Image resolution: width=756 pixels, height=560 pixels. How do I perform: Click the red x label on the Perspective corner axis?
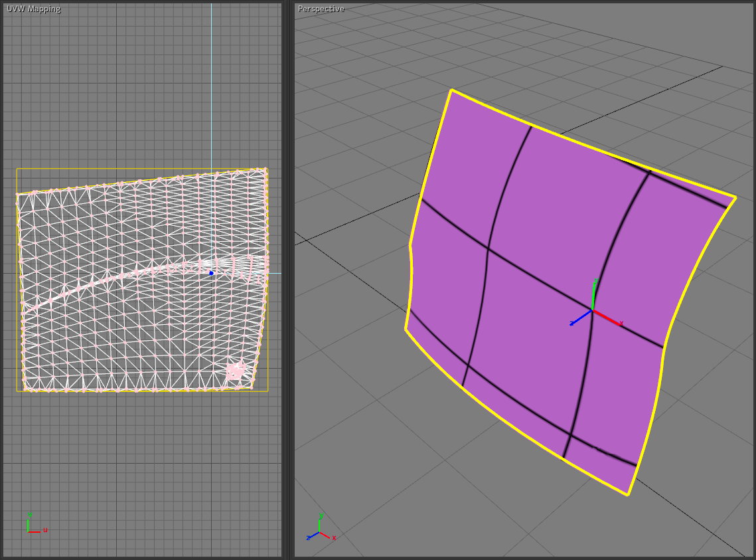point(334,538)
